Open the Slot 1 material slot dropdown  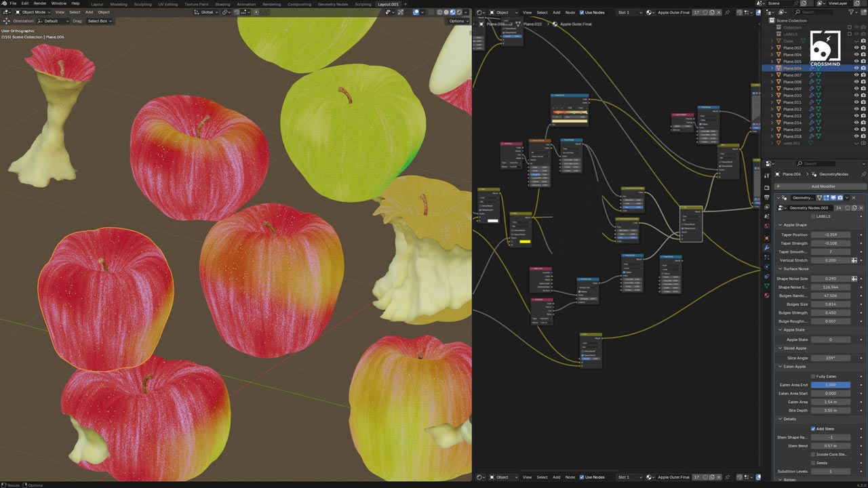coord(629,12)
